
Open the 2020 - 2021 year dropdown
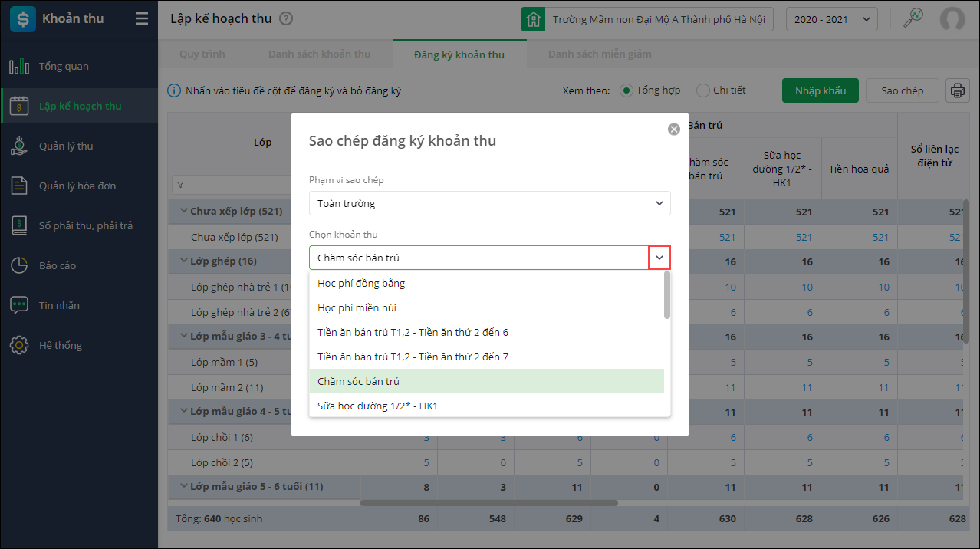(831, 19)
